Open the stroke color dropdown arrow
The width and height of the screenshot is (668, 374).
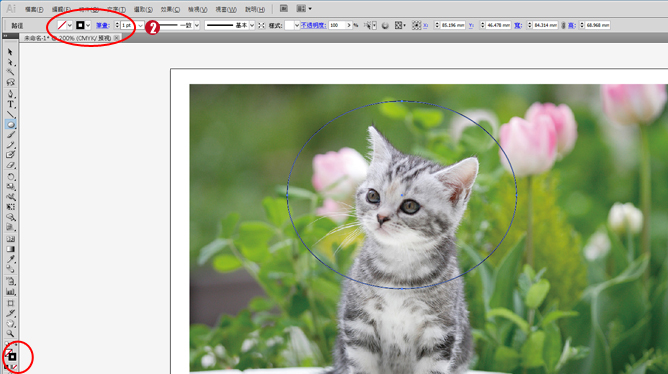click(88, 26)
